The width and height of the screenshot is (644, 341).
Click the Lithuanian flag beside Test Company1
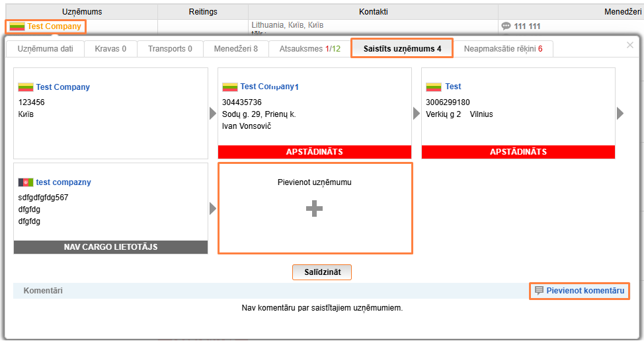229,87
